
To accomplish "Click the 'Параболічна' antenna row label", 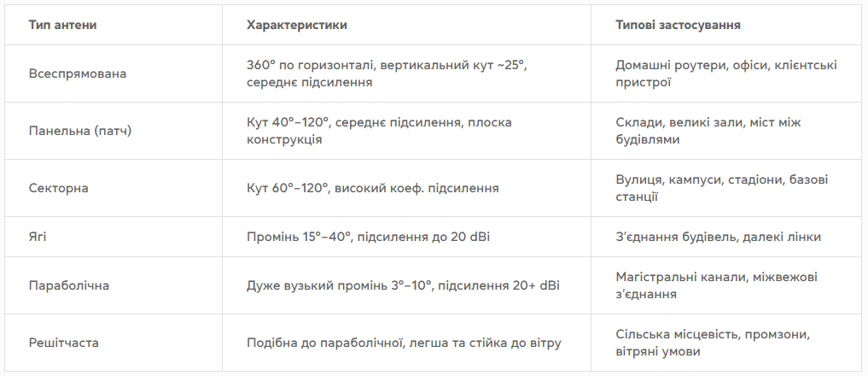I will click(x=69, y=285).
